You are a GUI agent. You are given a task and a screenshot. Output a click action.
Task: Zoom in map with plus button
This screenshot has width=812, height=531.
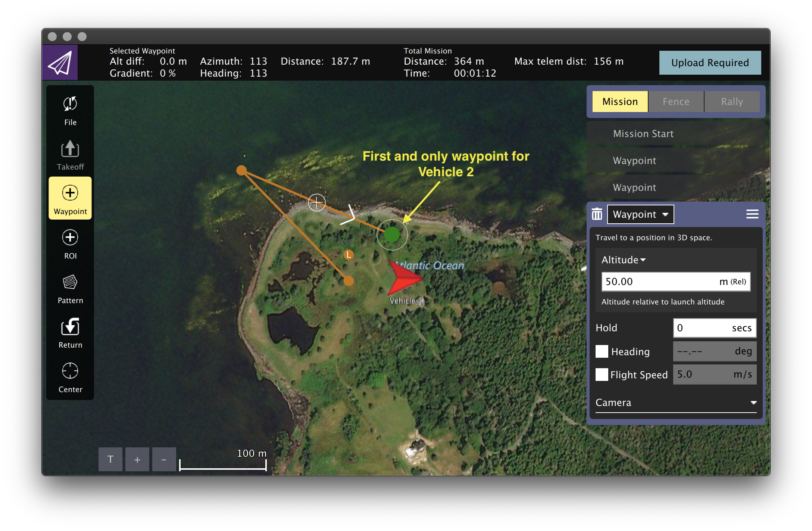(x=137, y=459)
